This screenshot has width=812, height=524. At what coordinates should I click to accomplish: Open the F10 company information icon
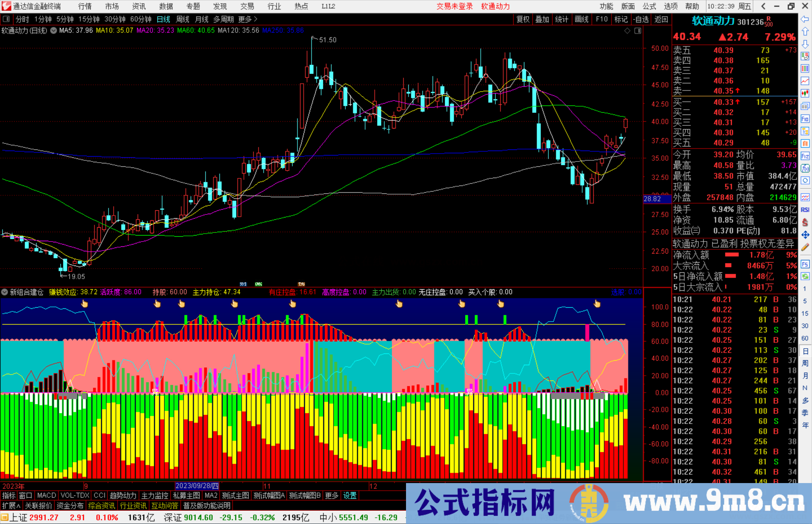coord(805,119)
